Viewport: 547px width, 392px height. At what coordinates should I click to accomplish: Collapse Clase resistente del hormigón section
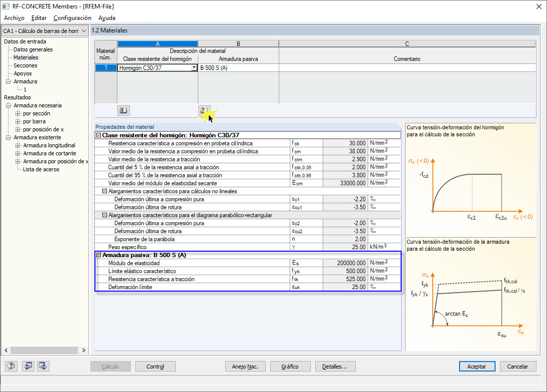99,135
